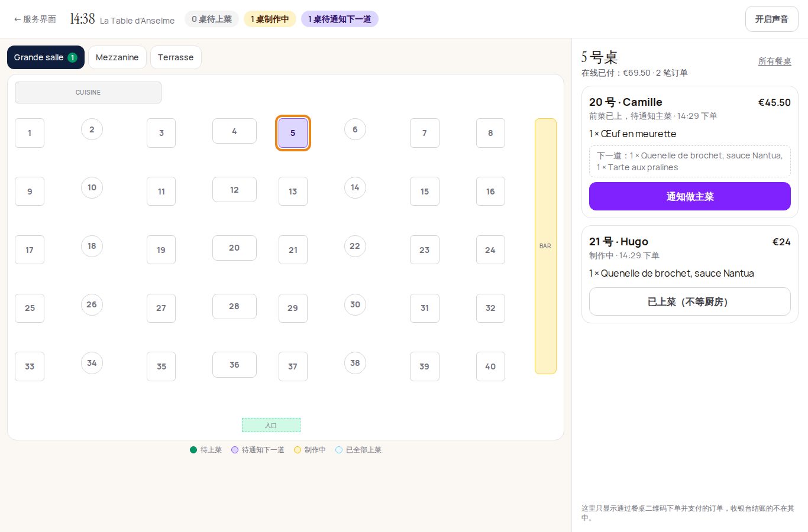This screenshot has height=532, width=808.
Task: Pick round table 22
Action: 355,246
